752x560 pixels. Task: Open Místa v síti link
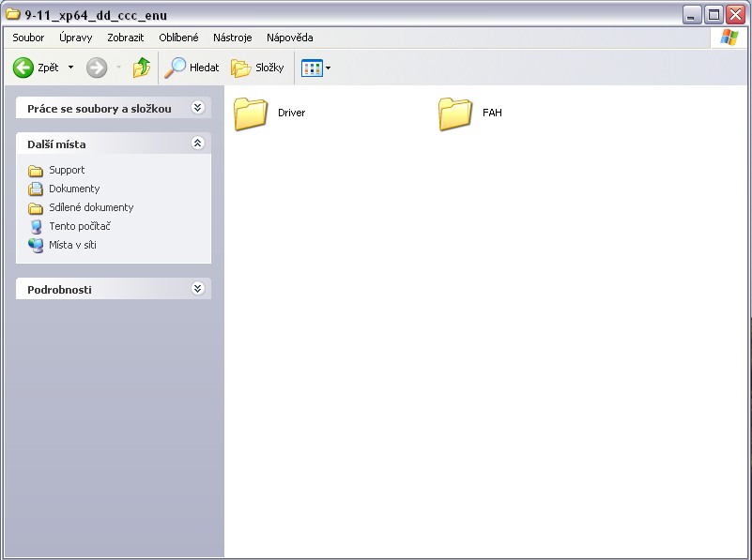(x=72, y=245)
